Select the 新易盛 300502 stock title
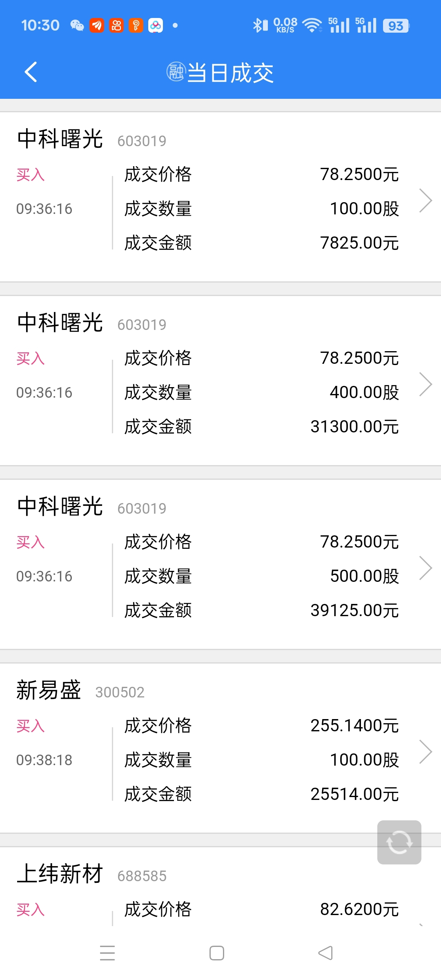 click(x=80, y=690)
